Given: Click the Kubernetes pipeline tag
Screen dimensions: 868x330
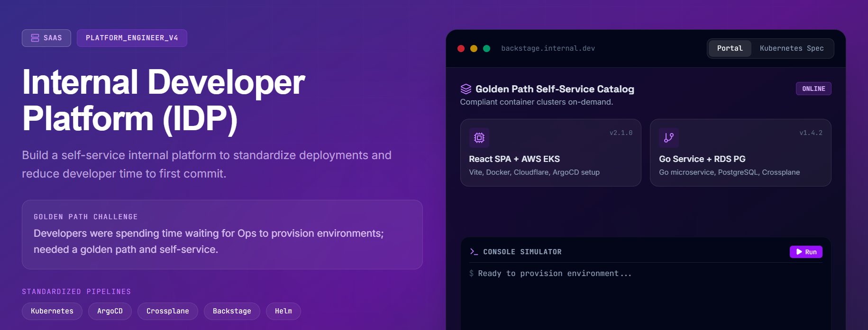Looking at the screenshot, I should [x=52, y=311].
